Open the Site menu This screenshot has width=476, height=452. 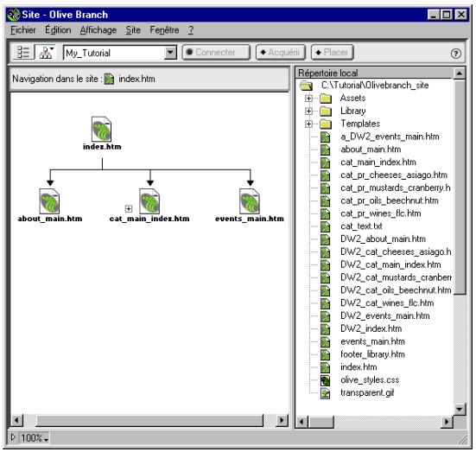click(x=133, y=29)
